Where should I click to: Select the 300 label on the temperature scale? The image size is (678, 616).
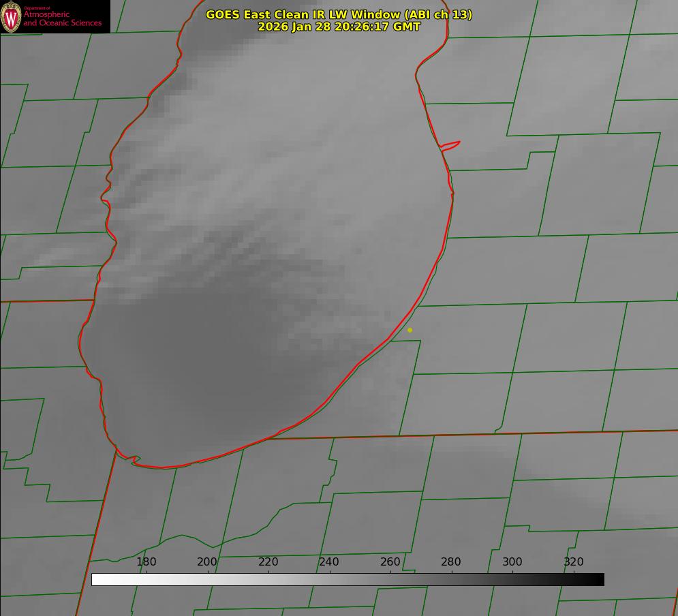pos(512,561)
